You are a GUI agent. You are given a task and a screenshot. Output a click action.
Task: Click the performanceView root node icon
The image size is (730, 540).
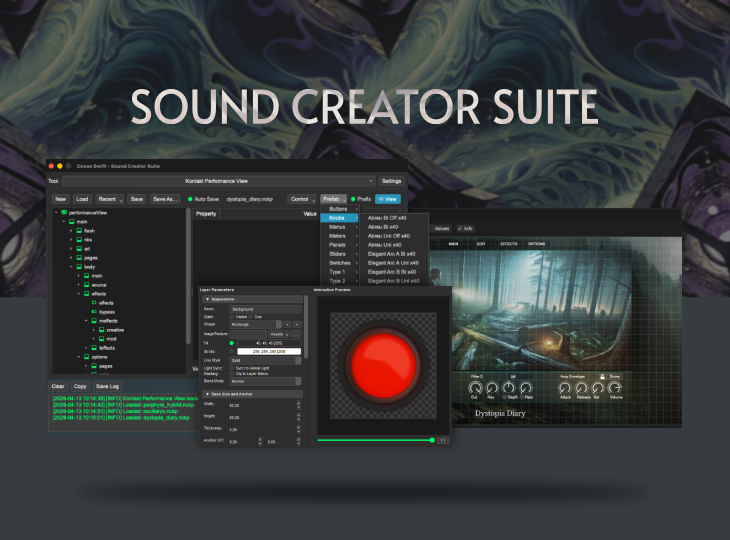(64, 213)
